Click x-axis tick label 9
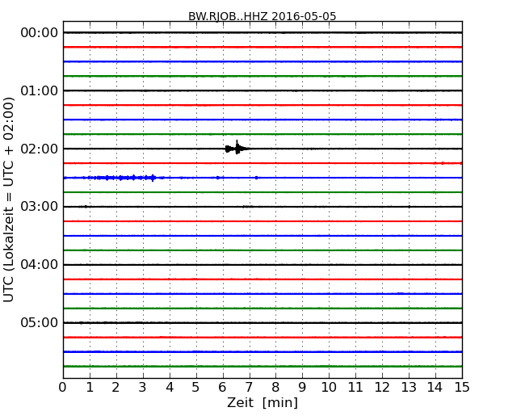525x420 pixels. (302, 388)
